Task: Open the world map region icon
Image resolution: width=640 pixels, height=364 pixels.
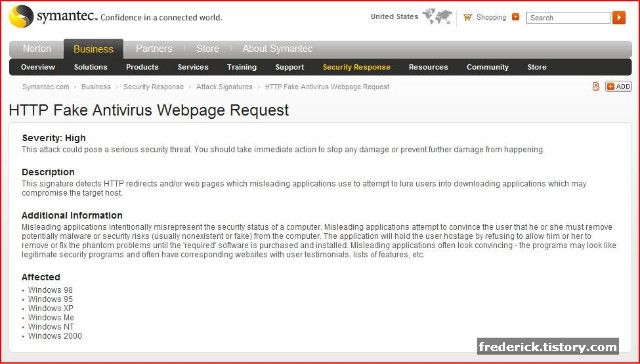Action: click(437, 16)
